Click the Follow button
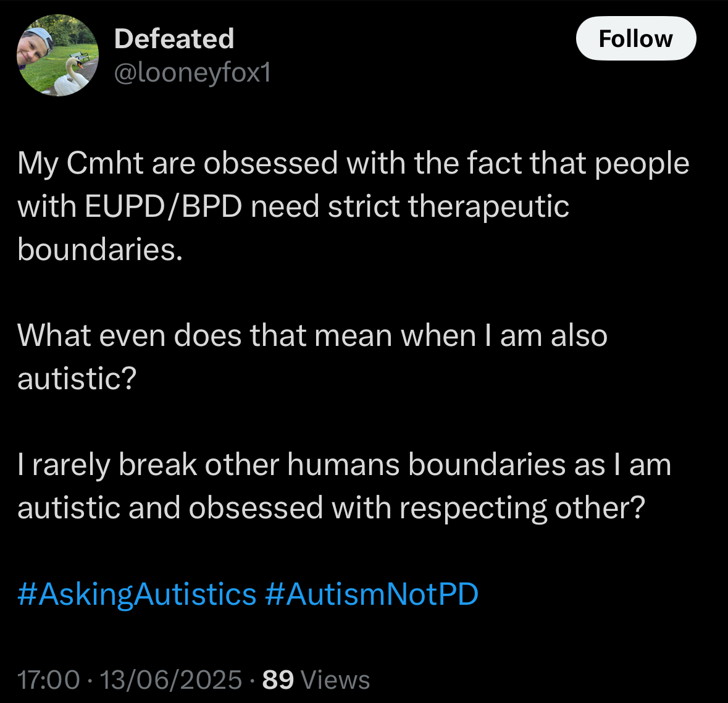 click(x=635, y=38)
